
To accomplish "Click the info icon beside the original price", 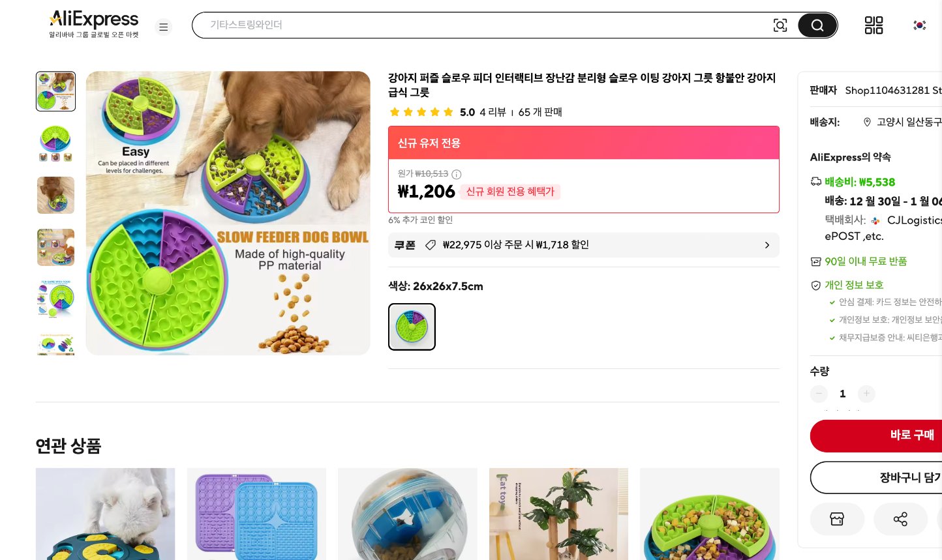I will (x=456, y=174).
